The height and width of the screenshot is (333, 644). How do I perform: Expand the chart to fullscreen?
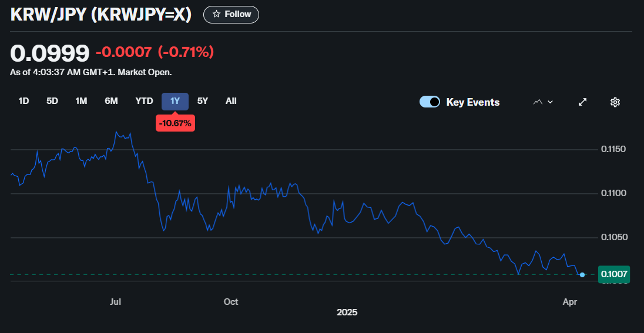(x=582, y=102)
